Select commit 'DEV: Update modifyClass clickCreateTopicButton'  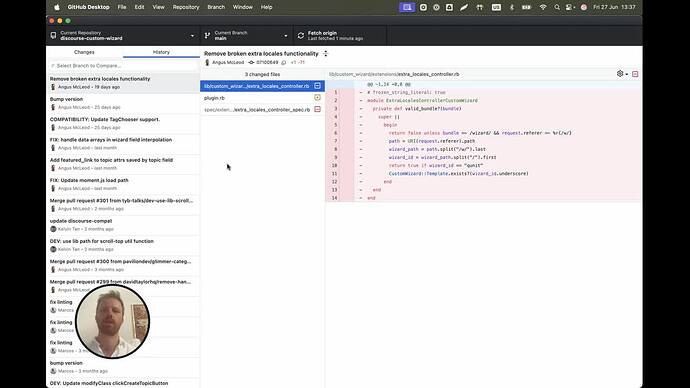[123, 383]
